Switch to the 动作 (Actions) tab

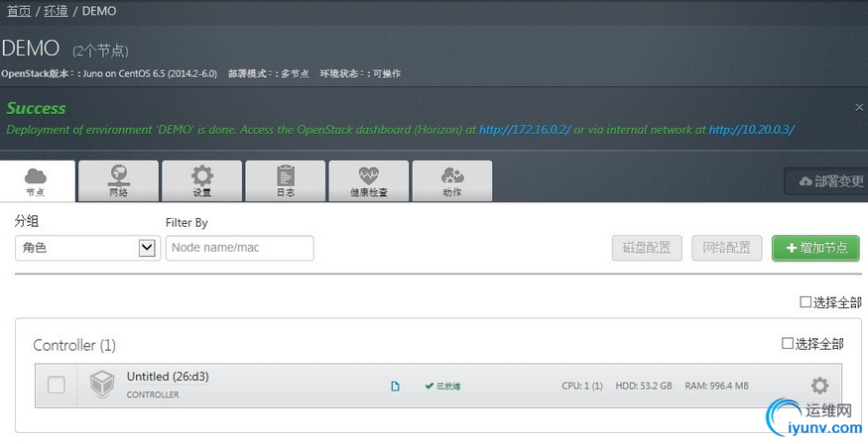pyautogui.click(x=452, y=181)
